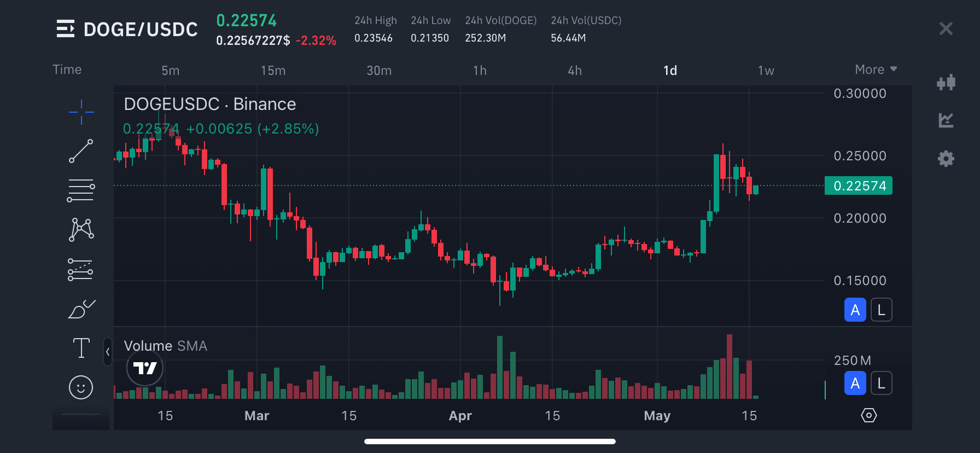The height and width of the screenshot is (453, 980).
Task: Click the 0.15000 price axis label
Action: coord(860,281)
